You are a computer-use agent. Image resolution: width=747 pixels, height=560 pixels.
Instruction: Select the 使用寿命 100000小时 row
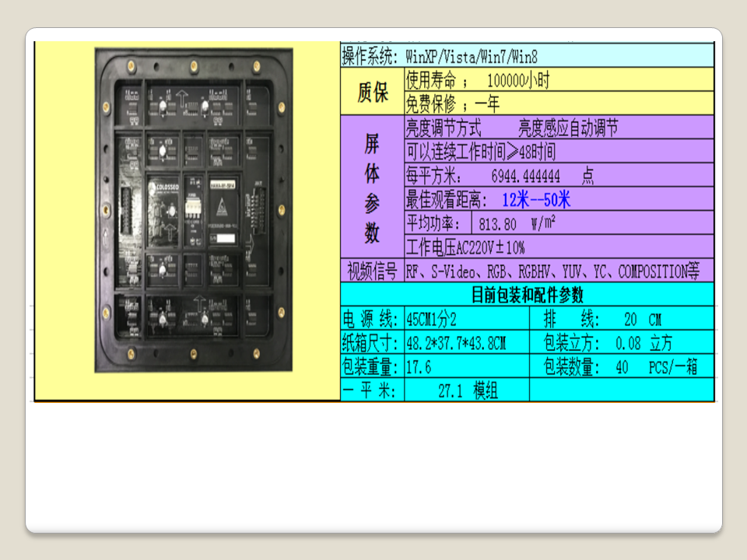click(558, 80)
